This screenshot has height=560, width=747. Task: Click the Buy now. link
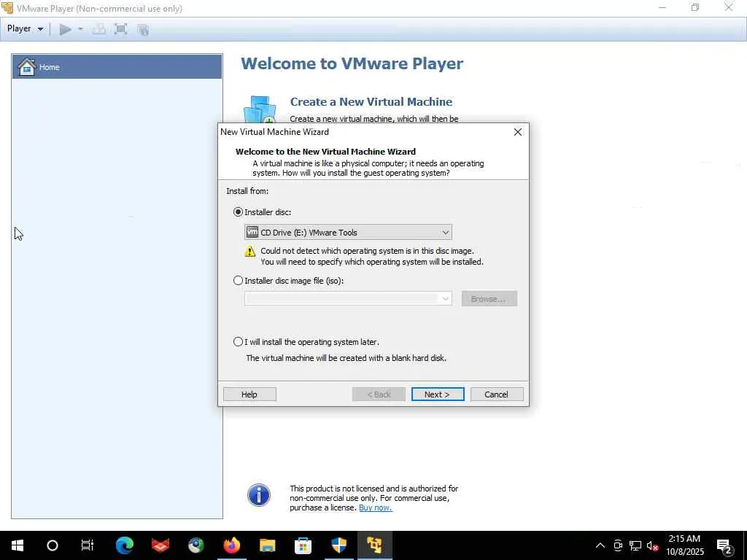click(x=376, y=507)
